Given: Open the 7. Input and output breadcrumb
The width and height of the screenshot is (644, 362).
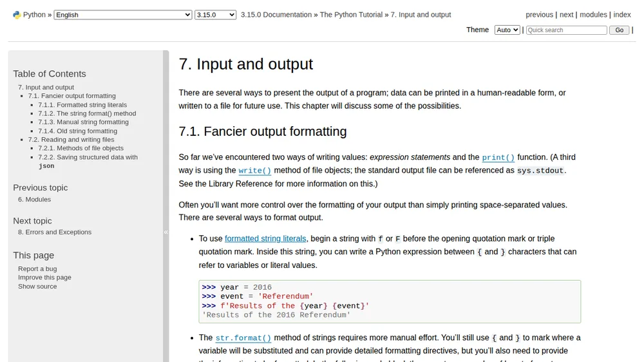Looking at the screenshot, I should coord(421,15).
